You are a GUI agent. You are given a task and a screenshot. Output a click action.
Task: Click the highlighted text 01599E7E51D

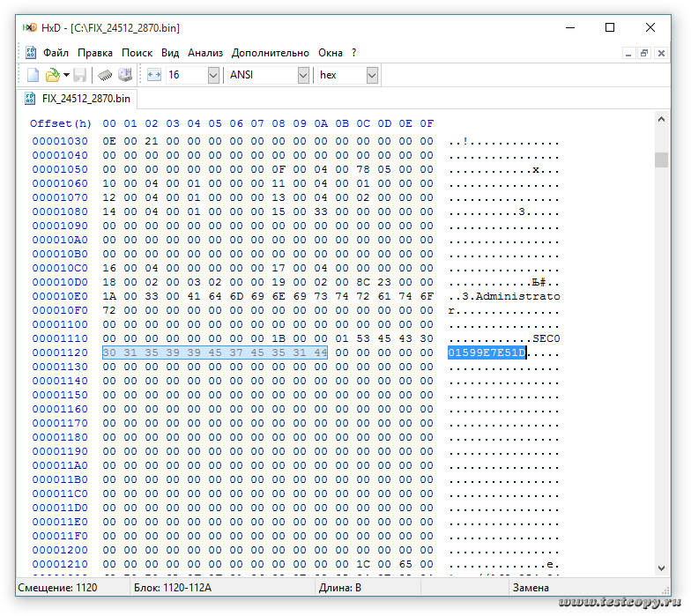click(x=487, y=353)
